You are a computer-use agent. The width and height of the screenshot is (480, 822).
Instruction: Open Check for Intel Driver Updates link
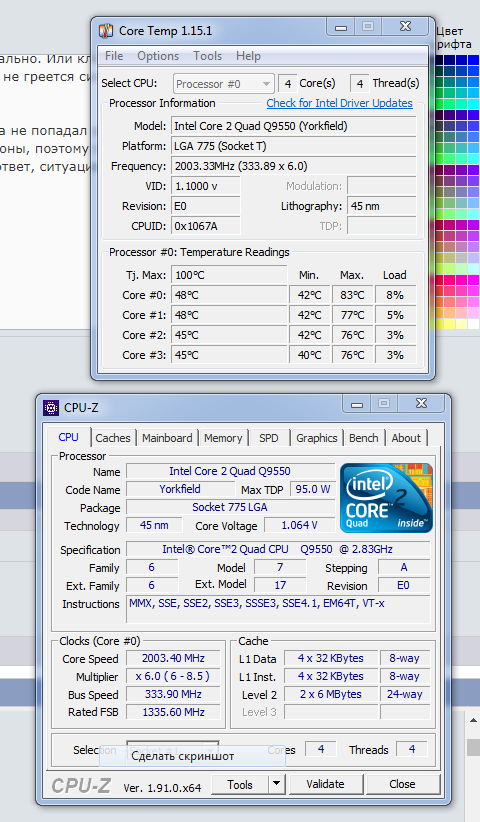[x=340, y=103]
